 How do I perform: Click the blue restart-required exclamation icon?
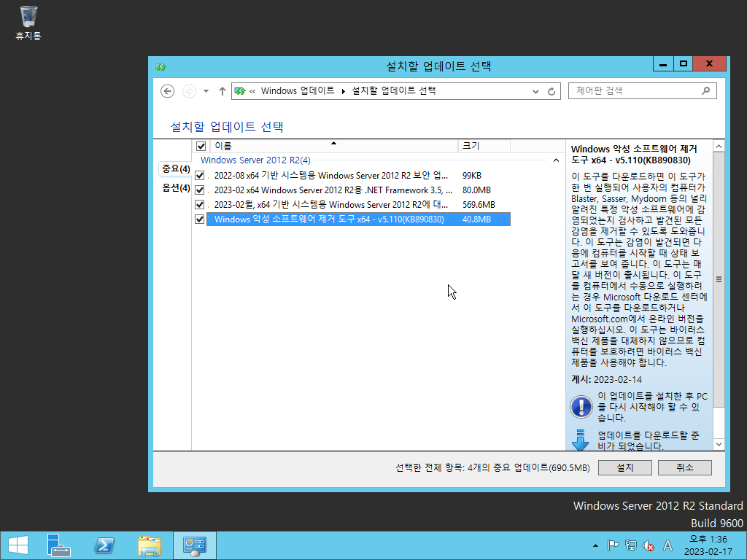pyautogui.click(x=581, y=407)
